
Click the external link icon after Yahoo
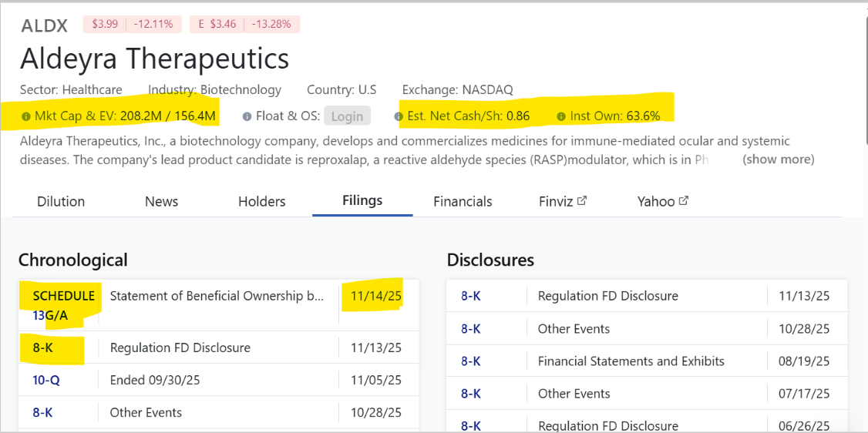pyautogui.click(x=683, y=200)
